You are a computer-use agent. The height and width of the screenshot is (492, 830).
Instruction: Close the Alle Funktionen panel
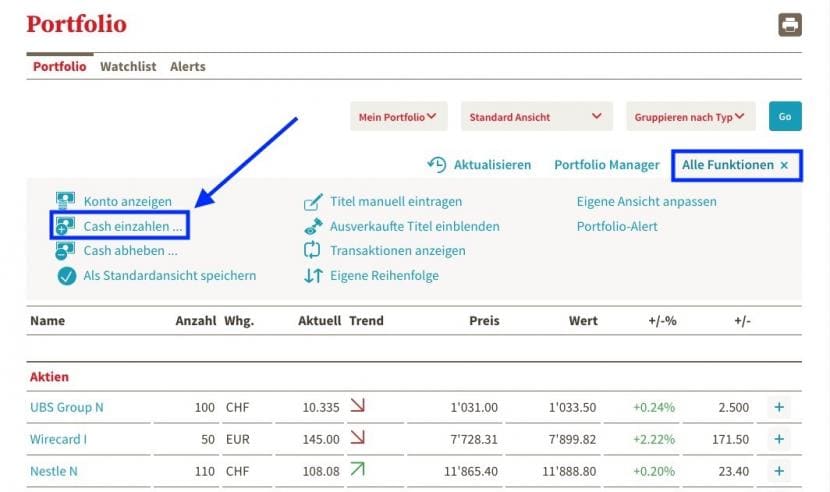[784, 165]
